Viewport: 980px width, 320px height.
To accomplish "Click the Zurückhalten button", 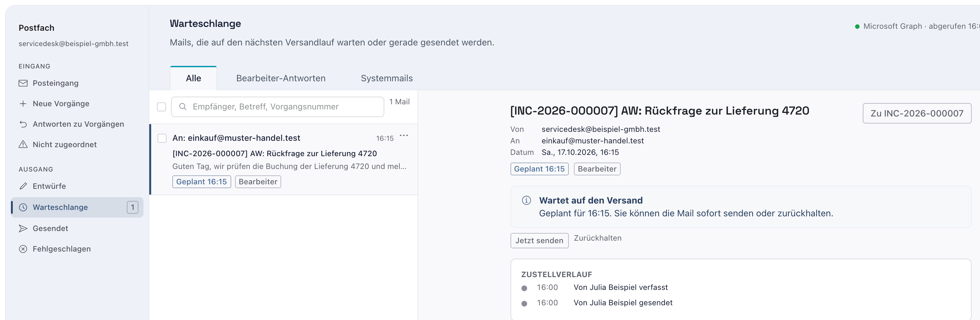I will pyautogui.click(x=598, y=238).
